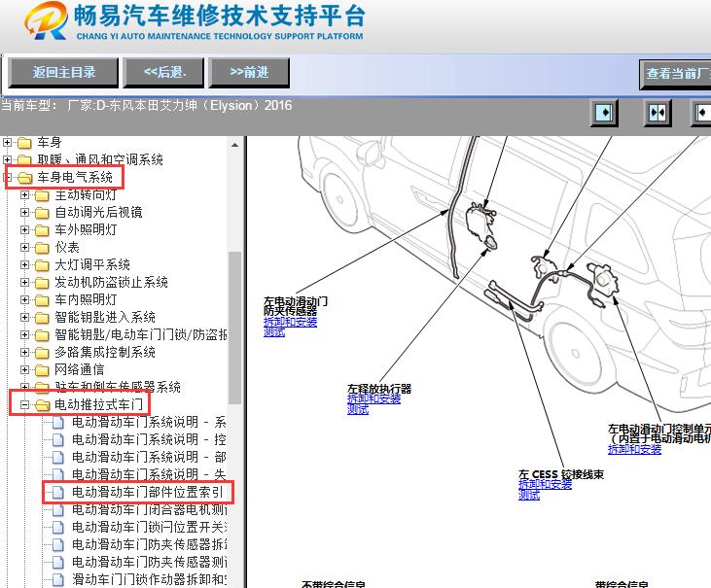The width and height of the screenshot is (711, 588).
Task: Expand the 自动调光后视镜 folder
Action: click(x=25, y=212)
